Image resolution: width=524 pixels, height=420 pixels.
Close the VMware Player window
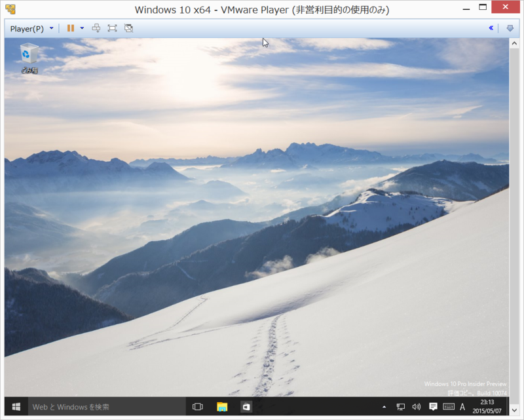(x=505, y=7)
